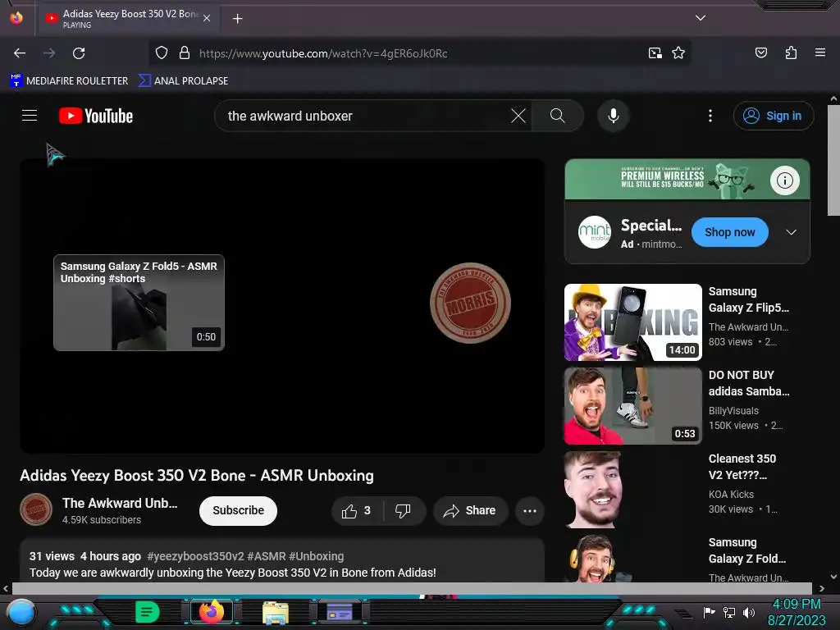Viewport: 840px width, 630px height.
Task: Open the Action Center flag icon
Action: (709, 612)
